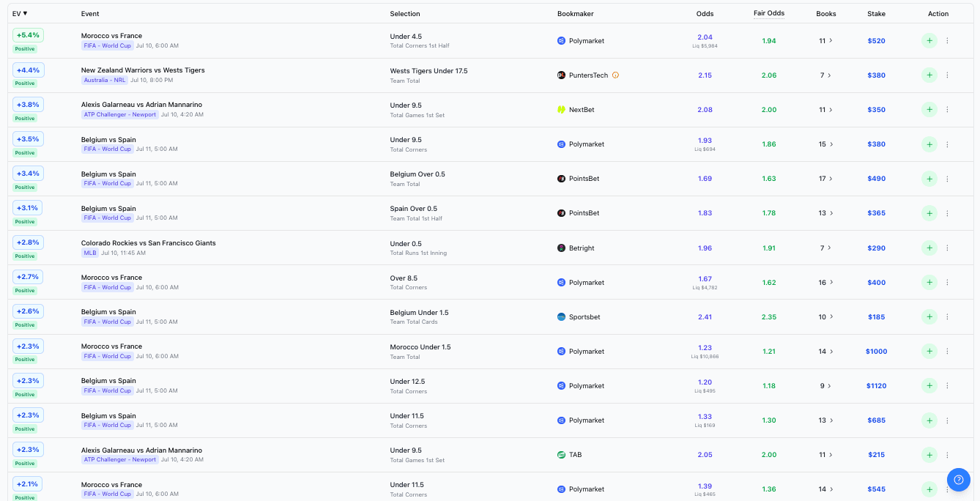Click the +4.4% EV badge
This screenshot has width=980, height=501.
coord(28,70)
